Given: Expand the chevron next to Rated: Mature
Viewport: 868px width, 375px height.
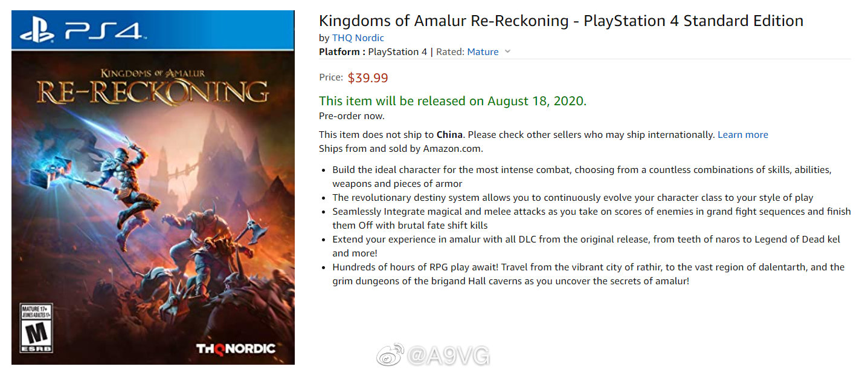Looking at the screenshot, I should 507,51.
